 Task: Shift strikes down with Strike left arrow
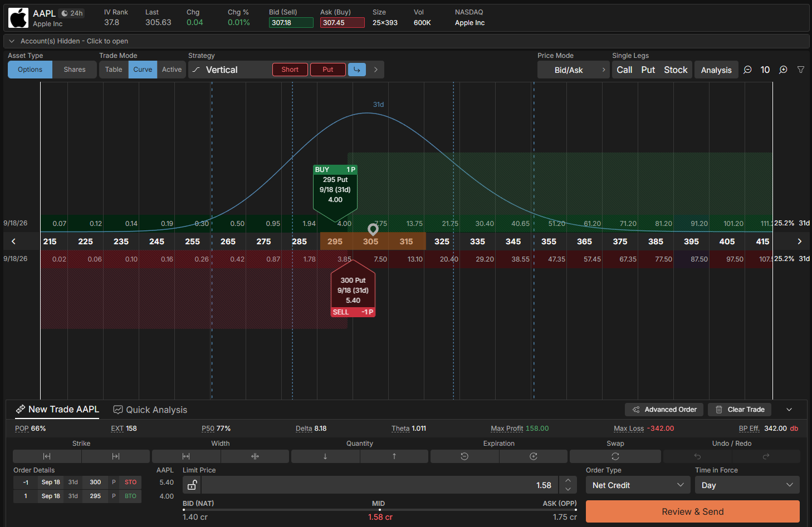pyautogui.click(x=47, y=456)
